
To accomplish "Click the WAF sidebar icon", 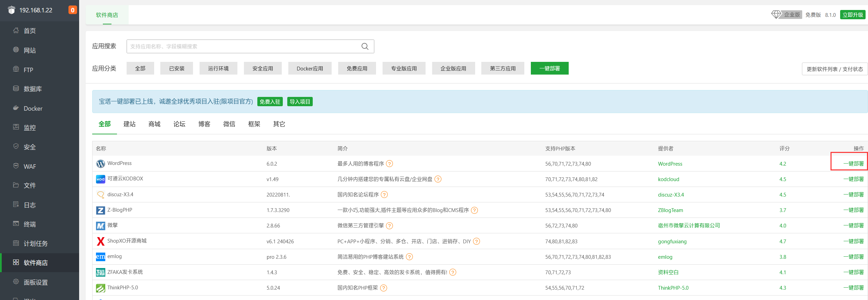I will [16, 166].
